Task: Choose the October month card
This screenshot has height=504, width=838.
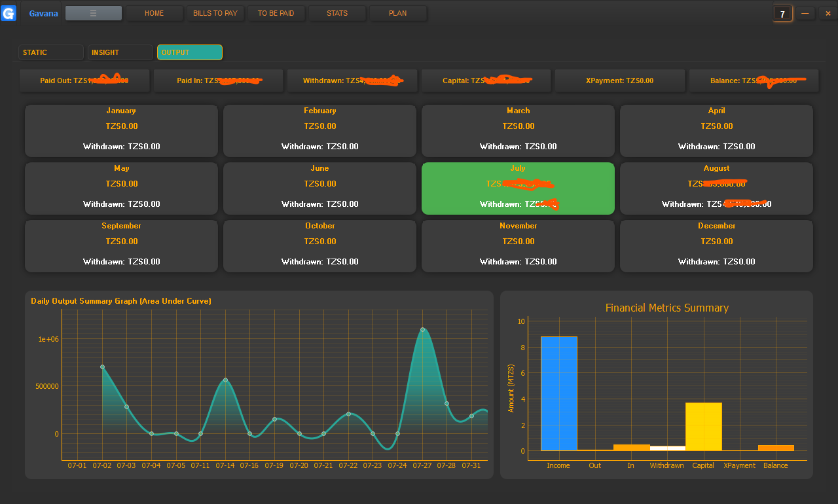Action: 319,245
